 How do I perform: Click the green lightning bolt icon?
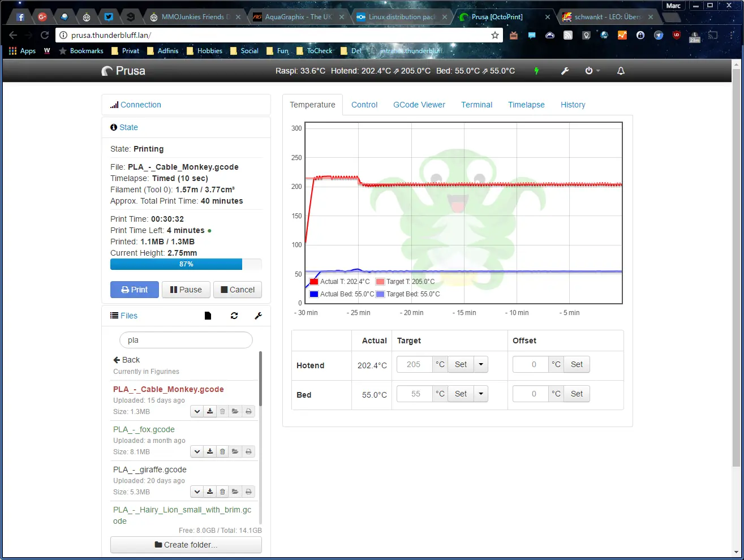[x=536, y=71]
